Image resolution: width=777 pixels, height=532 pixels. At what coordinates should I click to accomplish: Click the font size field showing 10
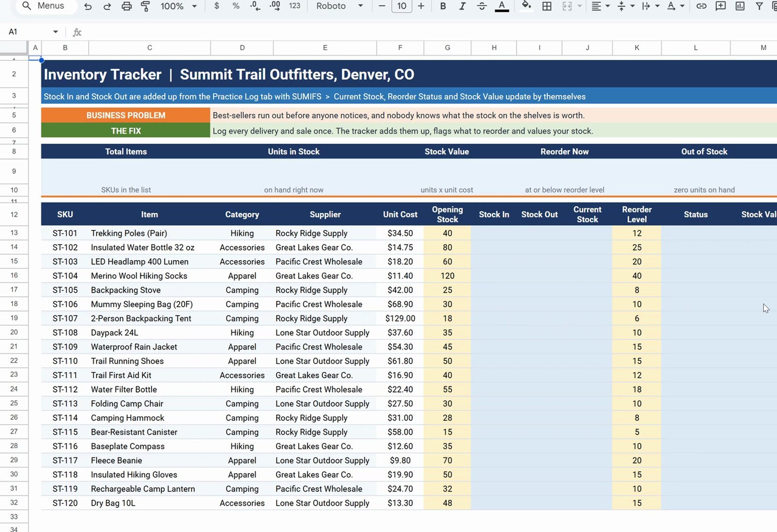pos(402,6)
